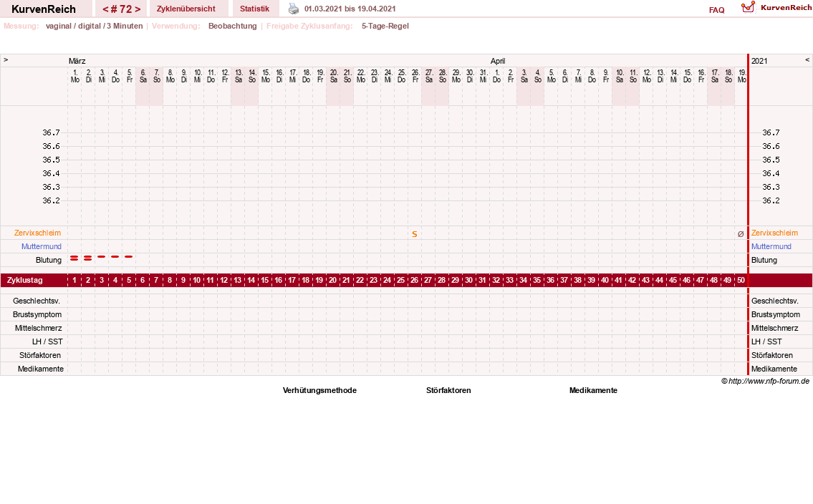Open the FAQ link

[x=716, y=10]
